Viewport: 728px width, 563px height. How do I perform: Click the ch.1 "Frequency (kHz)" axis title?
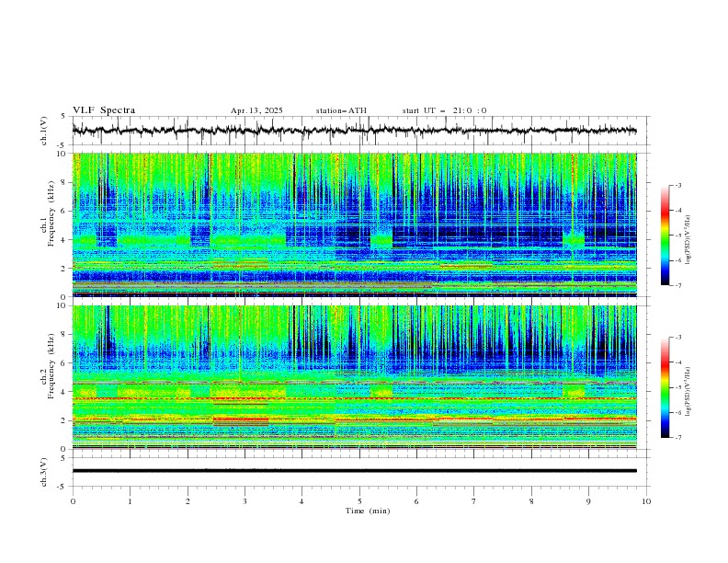(51, 213)
